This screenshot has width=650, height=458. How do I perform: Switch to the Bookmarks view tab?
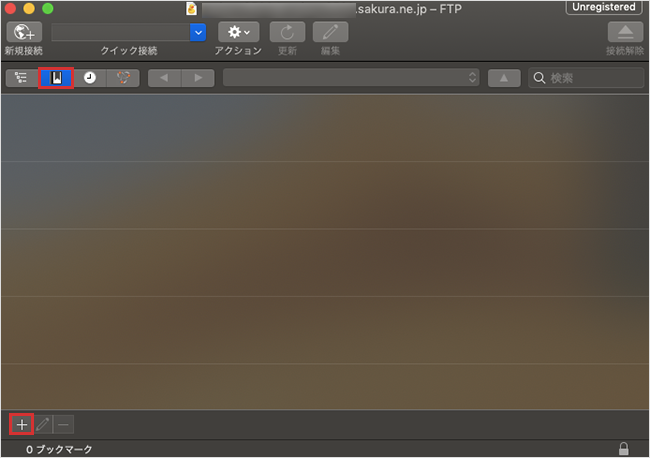point(56,78)
